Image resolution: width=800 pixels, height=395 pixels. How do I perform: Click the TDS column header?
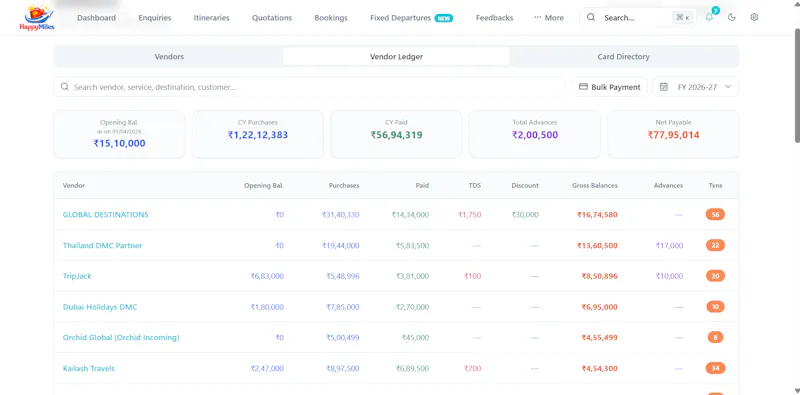click(475, 185)
